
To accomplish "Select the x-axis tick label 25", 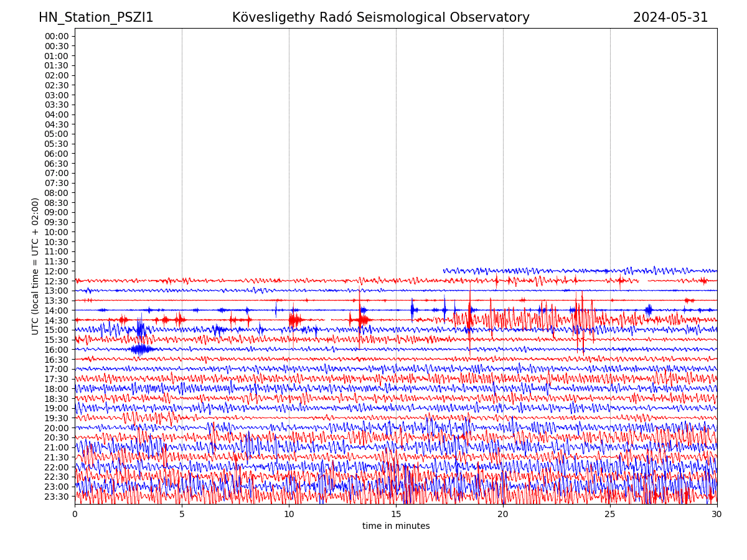I will pos(610,515).
